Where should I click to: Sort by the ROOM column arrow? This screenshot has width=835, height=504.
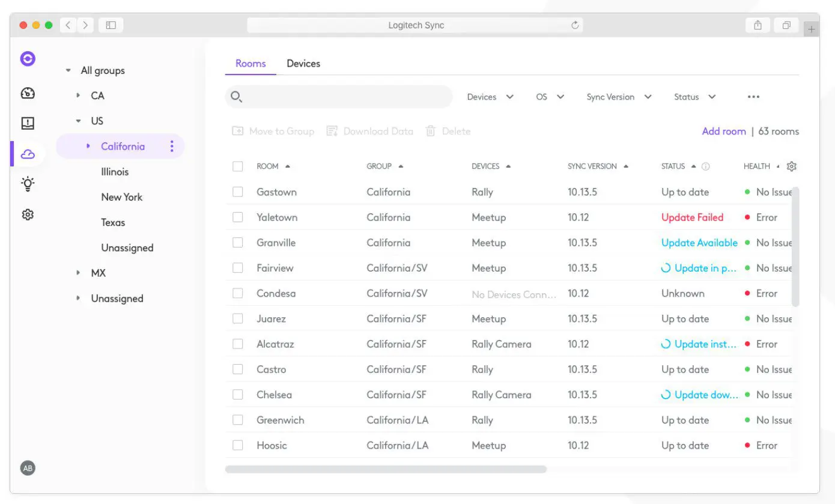(x=288, y=166)
